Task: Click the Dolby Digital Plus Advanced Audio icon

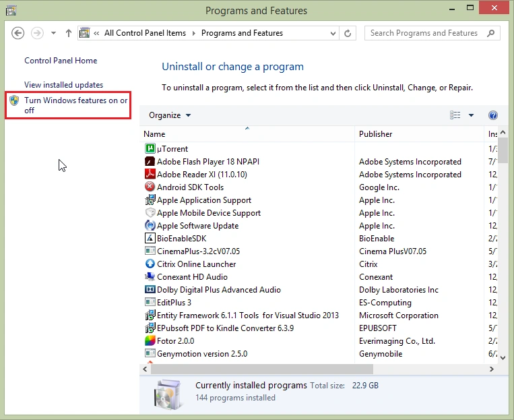Action: 150,289
